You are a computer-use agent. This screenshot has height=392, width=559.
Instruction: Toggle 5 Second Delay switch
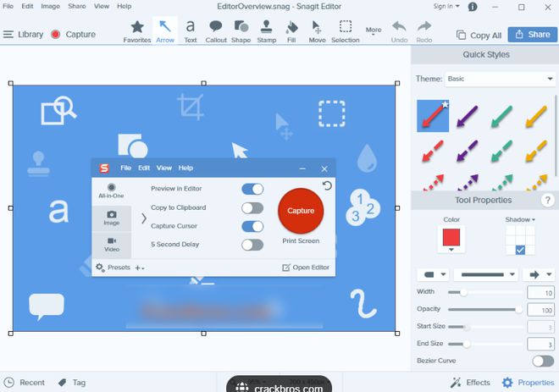click(252, 245)
